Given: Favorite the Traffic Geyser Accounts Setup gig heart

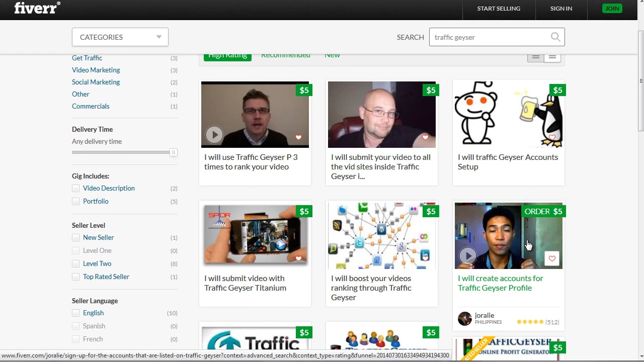Looking at the screenshot, I should coord(552,137).
